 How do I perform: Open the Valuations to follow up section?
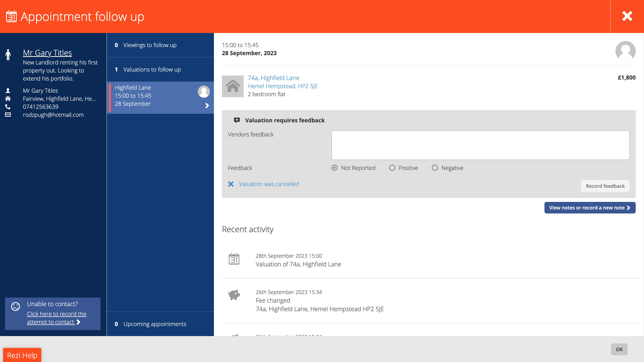pos(160,69)
